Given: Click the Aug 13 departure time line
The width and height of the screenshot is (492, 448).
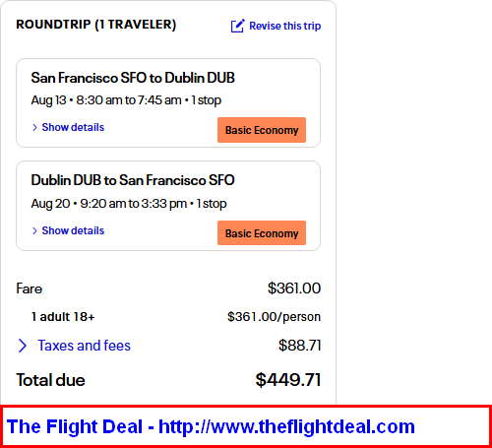Looking at the screenshot, I should point(126,100).
